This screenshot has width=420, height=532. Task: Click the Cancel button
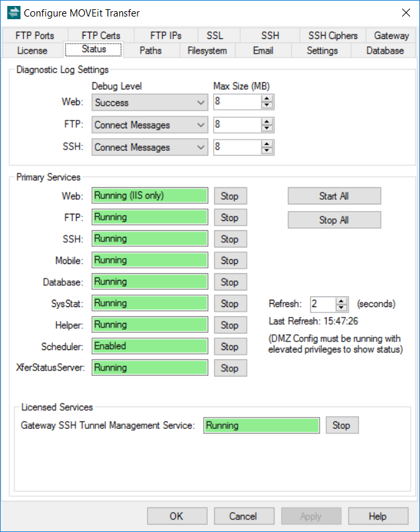(244, 516)
